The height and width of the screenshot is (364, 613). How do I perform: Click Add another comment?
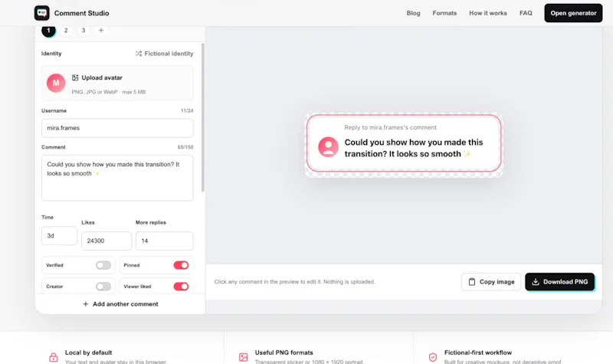pyautogui.click(x=120, y=304)
